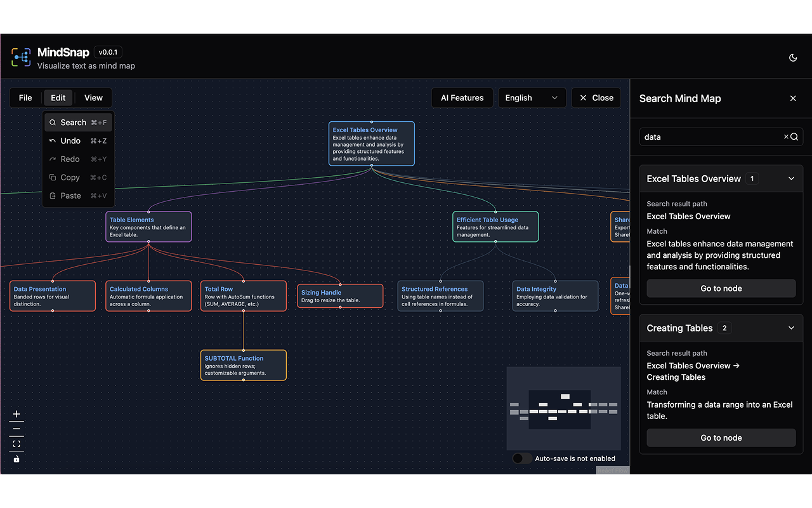Click the minimap preview thumbnail

click(563, 408)
